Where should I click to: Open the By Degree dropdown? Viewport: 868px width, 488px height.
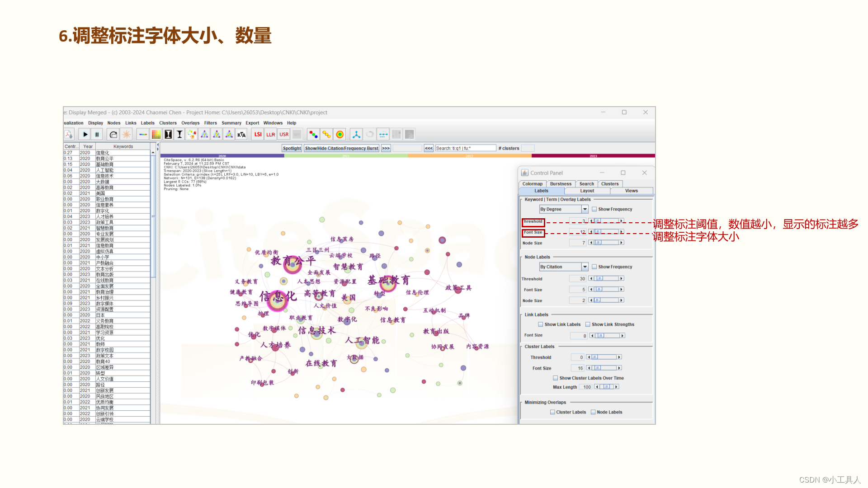(585, 209)
